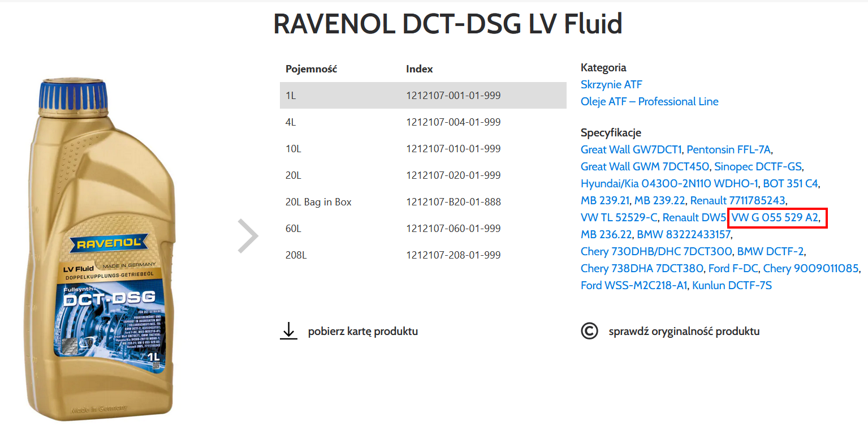The image size is (868, 434).
Task: Open the BMW DCTF-2 specification link
Action: tap(770, 251)
